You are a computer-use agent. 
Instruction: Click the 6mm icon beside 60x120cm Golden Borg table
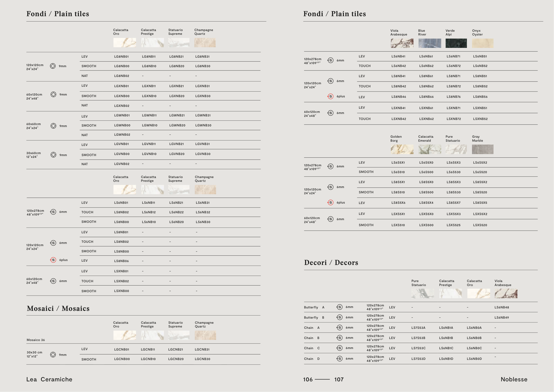(x=331, y=219)
